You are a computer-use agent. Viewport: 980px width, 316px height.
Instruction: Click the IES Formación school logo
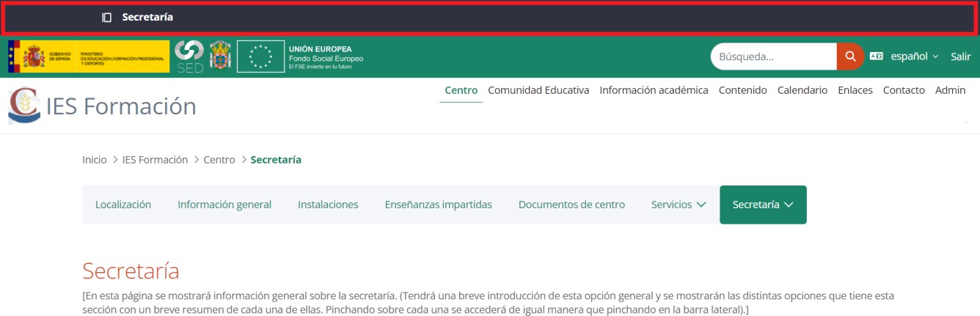[24, 106]
